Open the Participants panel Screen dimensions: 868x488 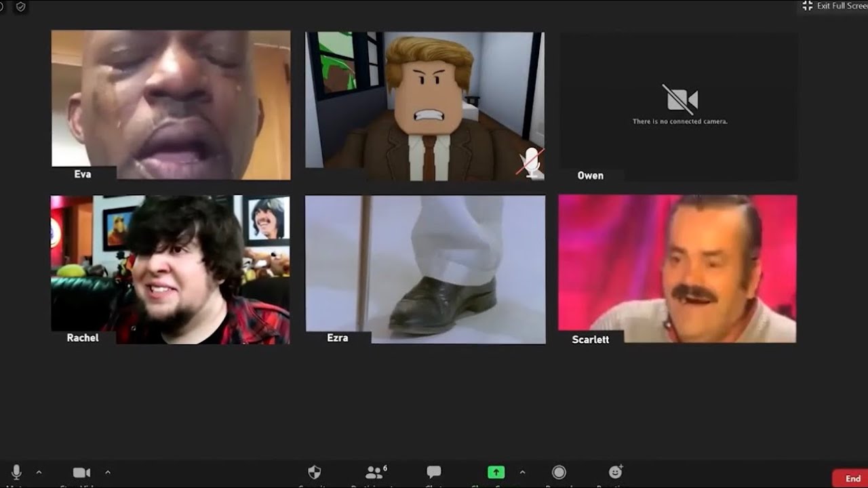376,472
